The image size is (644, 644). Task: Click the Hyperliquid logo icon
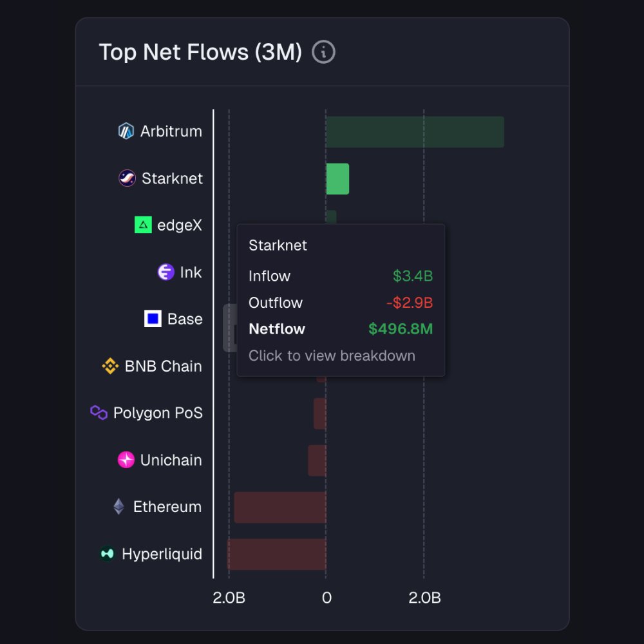(x=107, y=554)
